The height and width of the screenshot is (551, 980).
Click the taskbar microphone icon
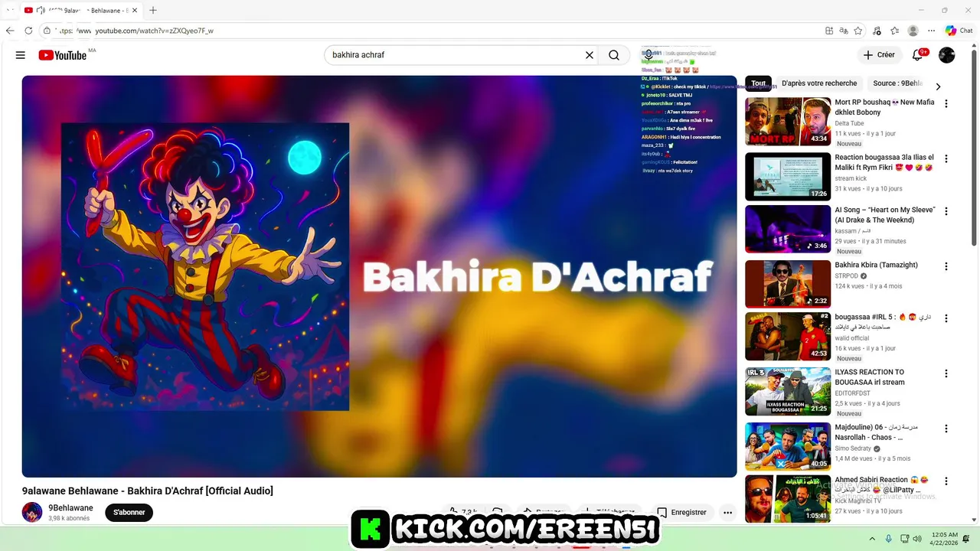[x=888, y=539]
